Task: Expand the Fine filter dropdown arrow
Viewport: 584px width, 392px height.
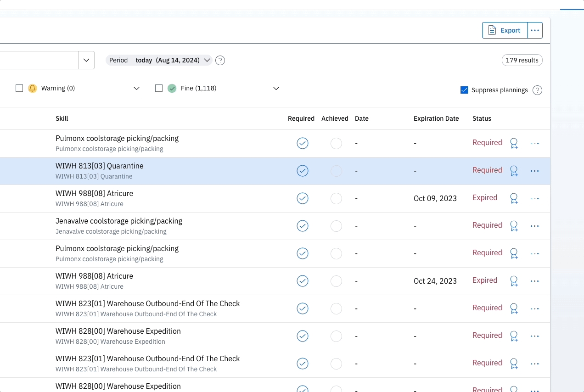Action: tap(276, 88)
